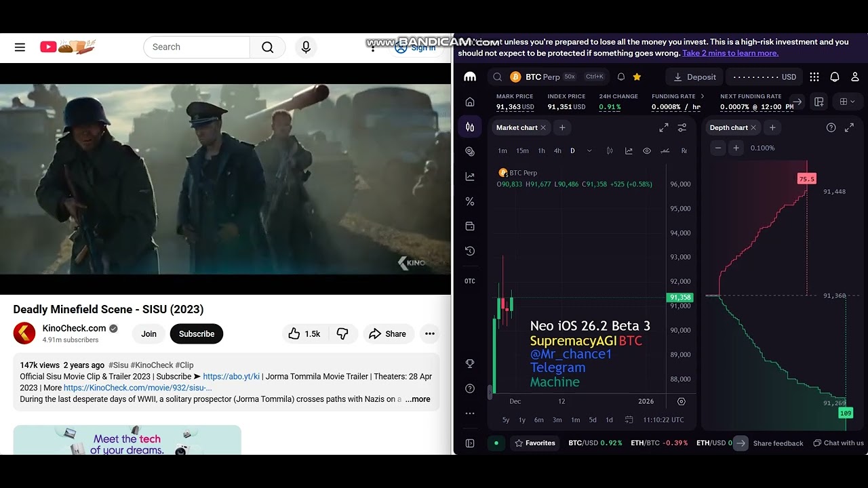Select the Market chart tab
868x488 pixels.
[517, 127]
